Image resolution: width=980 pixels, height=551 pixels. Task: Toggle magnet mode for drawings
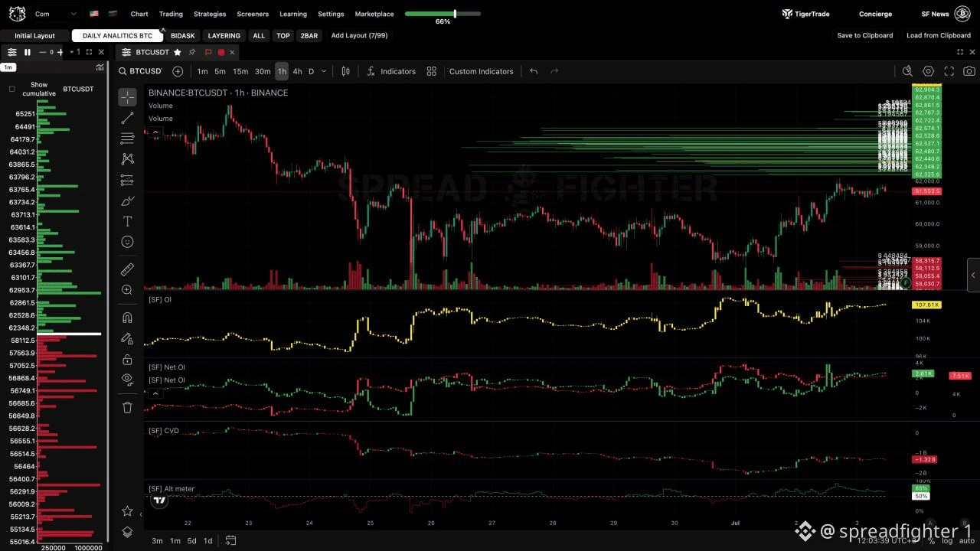pos(127,318)
